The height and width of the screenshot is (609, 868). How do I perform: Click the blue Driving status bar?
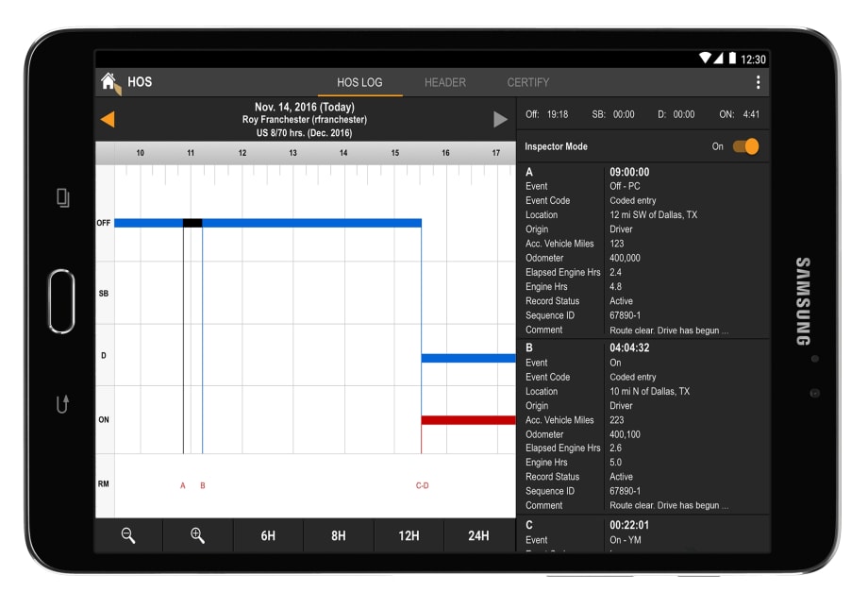[x=468, y=358]
